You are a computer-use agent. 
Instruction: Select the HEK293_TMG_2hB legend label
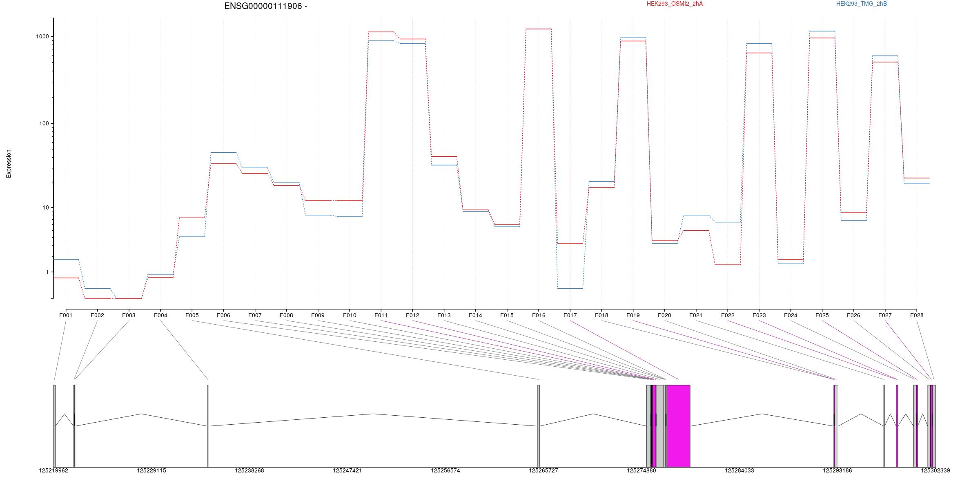coord(862,4)
